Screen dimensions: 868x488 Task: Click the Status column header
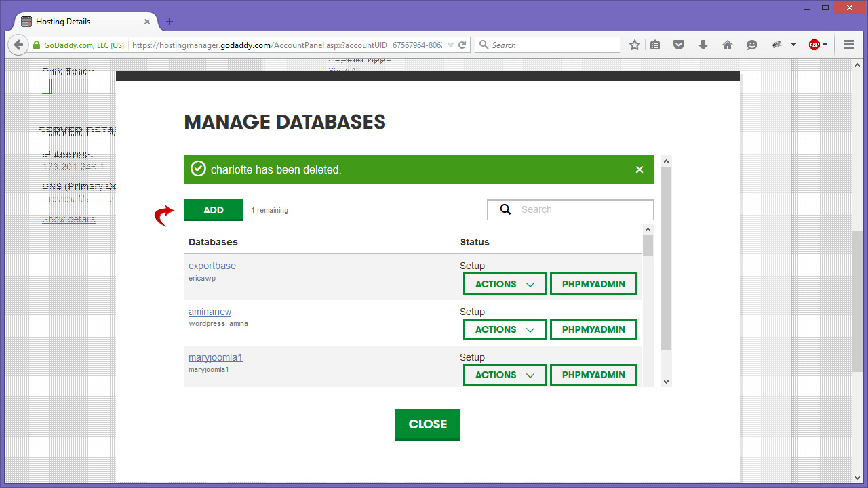pyautogui.click(x=475, y=242)
